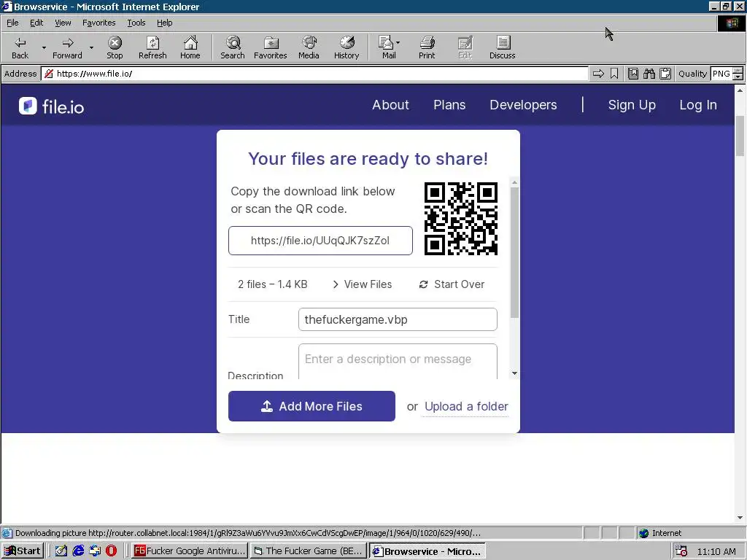The width and height of the screenshot is (747, 560).
Task: Open the bookmarks book icon
Action: [632, 74]
